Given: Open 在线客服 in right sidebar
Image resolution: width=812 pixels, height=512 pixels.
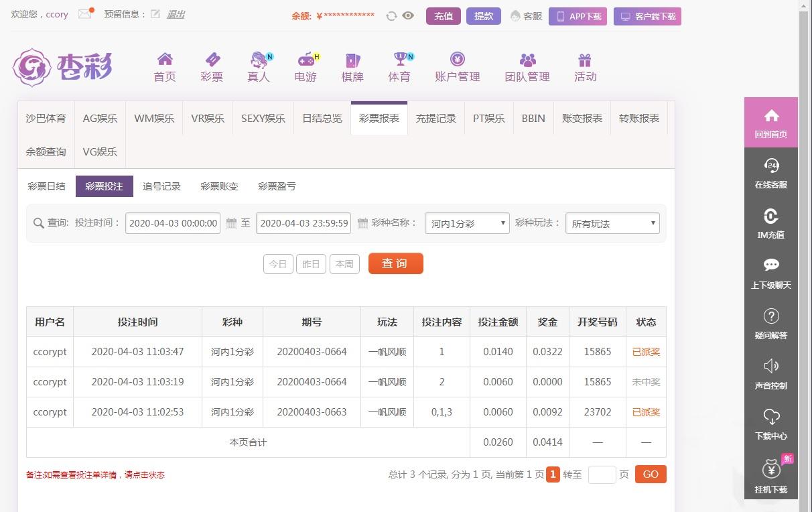Looking at the screenshot, I should tap(770, 173).
